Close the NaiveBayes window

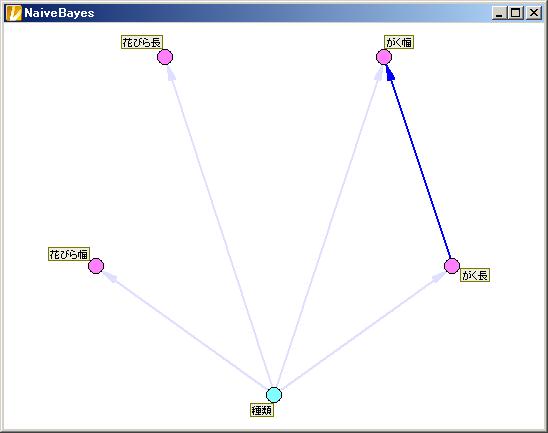[534, 13]
